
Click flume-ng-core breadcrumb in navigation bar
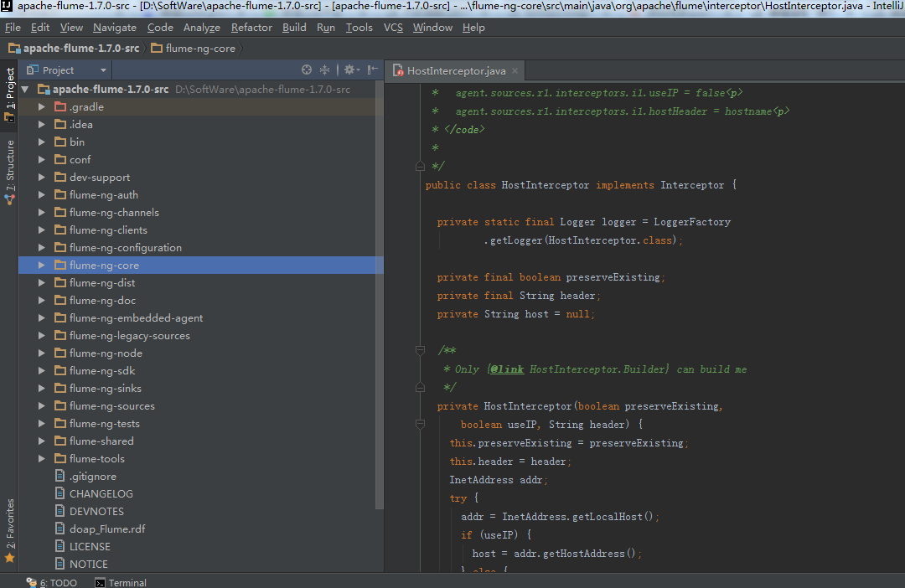194,49
